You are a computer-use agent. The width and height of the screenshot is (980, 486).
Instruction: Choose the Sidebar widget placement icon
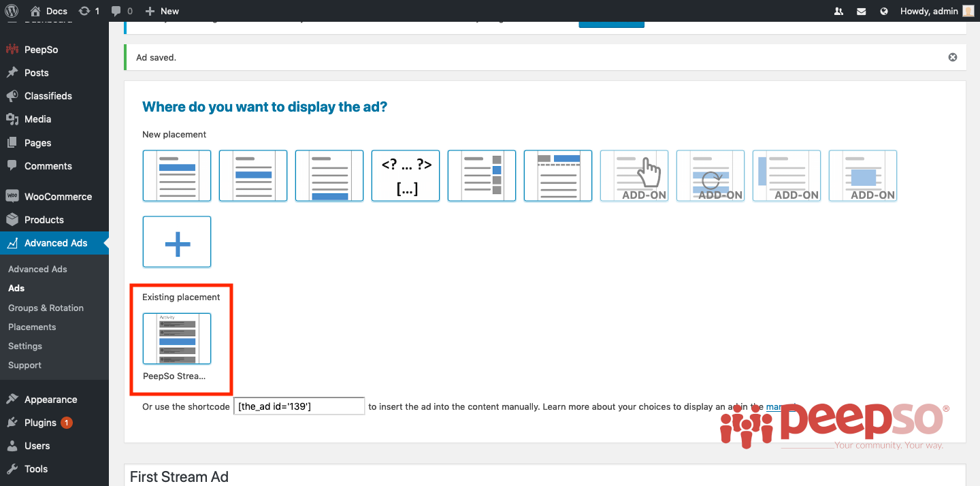coord(482,176)
